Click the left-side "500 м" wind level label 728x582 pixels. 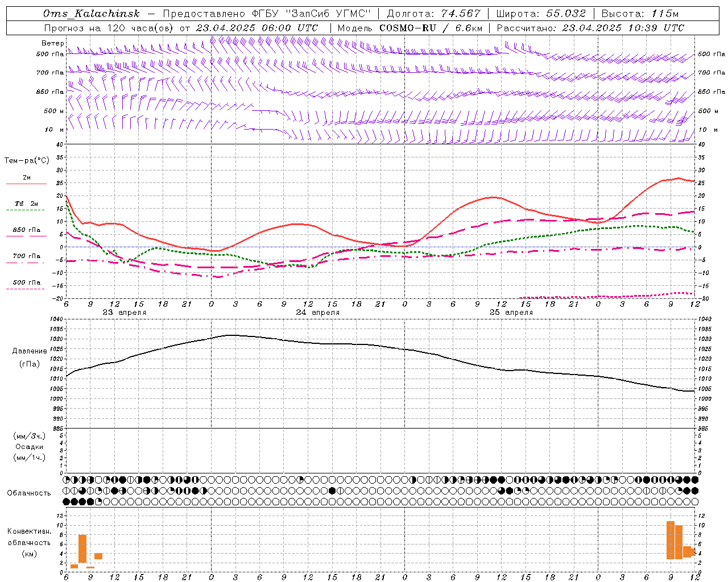click(x=54, y=111)
